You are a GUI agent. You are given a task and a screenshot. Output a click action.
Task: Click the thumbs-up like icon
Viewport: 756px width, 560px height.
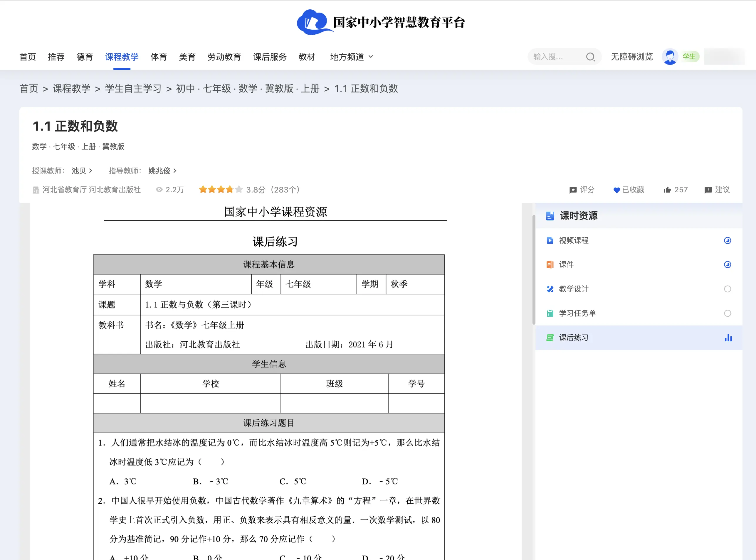667,190
